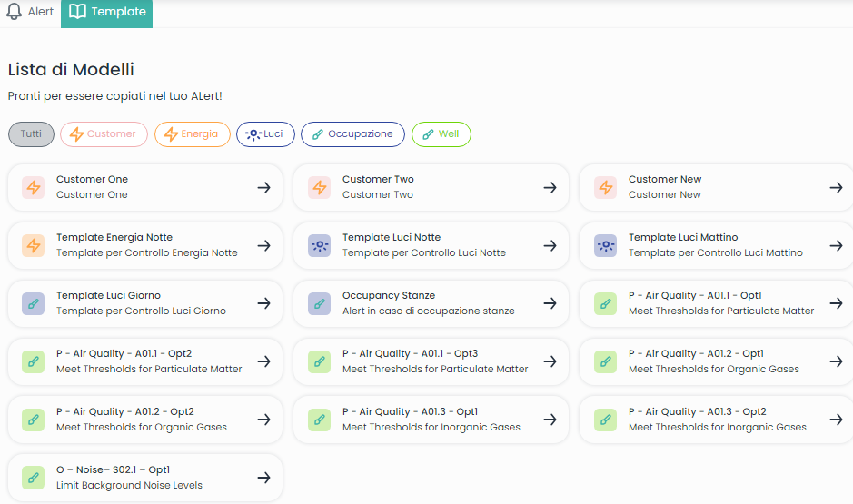This screenshot has height=504, width=853.
Task: Click the orange icon on Template Energia Notte
Action: tap(34, 245)
